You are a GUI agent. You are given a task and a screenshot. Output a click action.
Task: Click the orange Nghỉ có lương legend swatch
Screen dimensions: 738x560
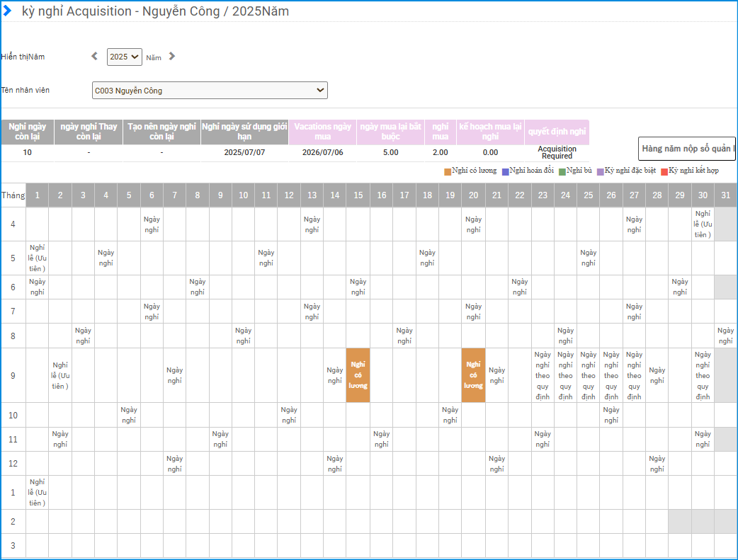(448, 171)
